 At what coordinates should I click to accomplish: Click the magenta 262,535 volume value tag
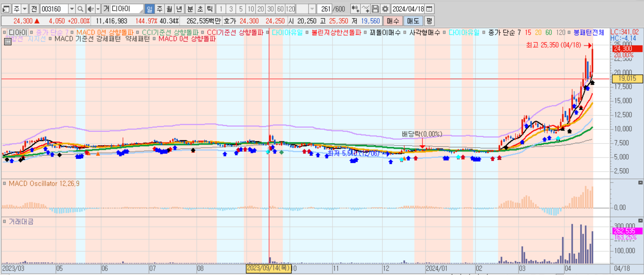(x=627, y=231)
